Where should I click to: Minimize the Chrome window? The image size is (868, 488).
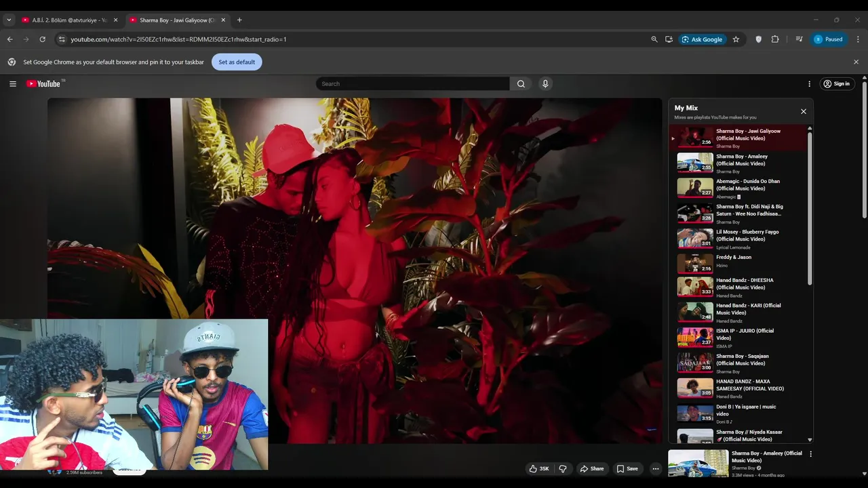coord(816,20)
